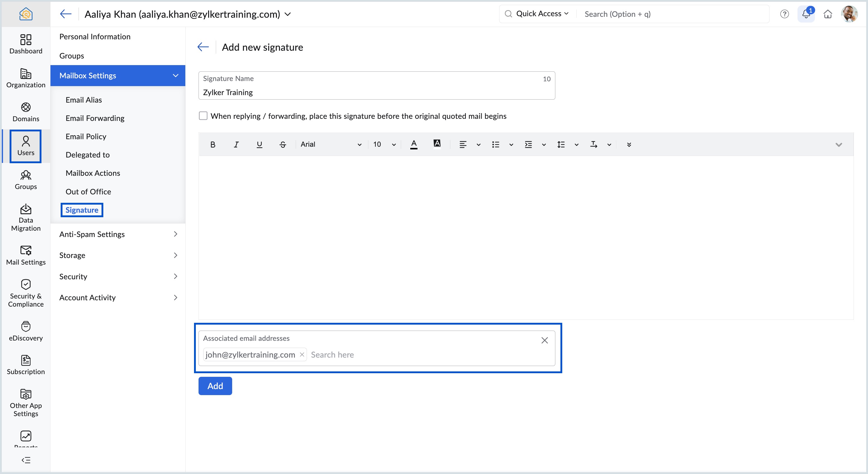Screen dimensions: 868x474
Task: Pick the font text color
Action: (414, 144)
